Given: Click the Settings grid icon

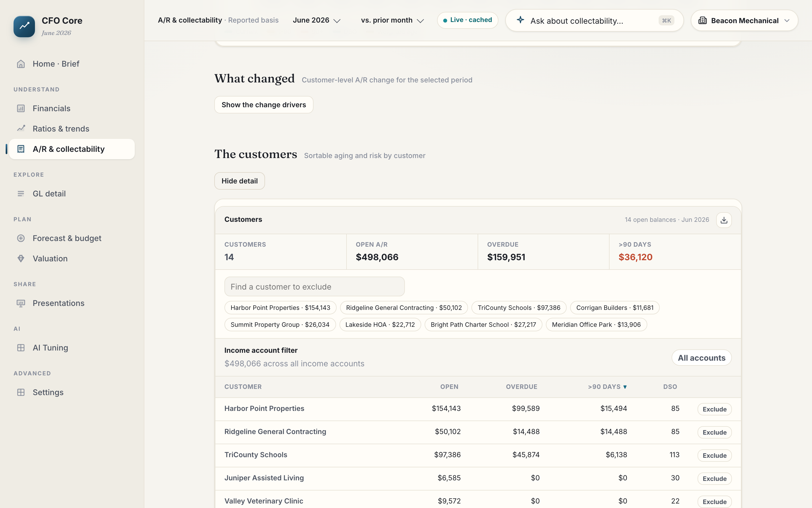Looking at the screenshot, I should [x=21, y=392].
